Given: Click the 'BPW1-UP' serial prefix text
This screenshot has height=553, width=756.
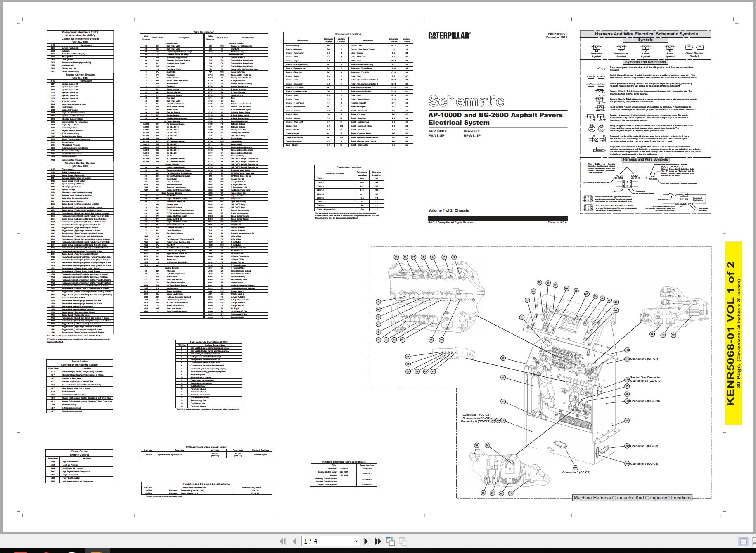Looking at the screenshot, I should (x=472, y=136).
